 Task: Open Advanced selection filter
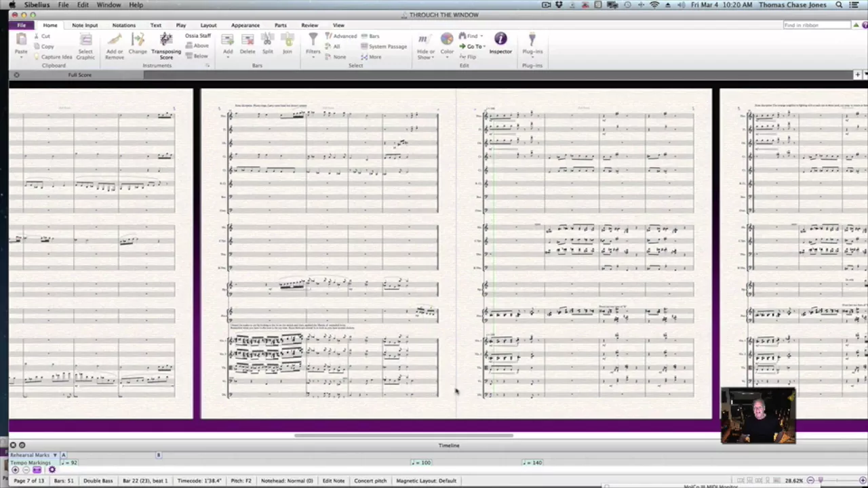click(x=340, y=36)
